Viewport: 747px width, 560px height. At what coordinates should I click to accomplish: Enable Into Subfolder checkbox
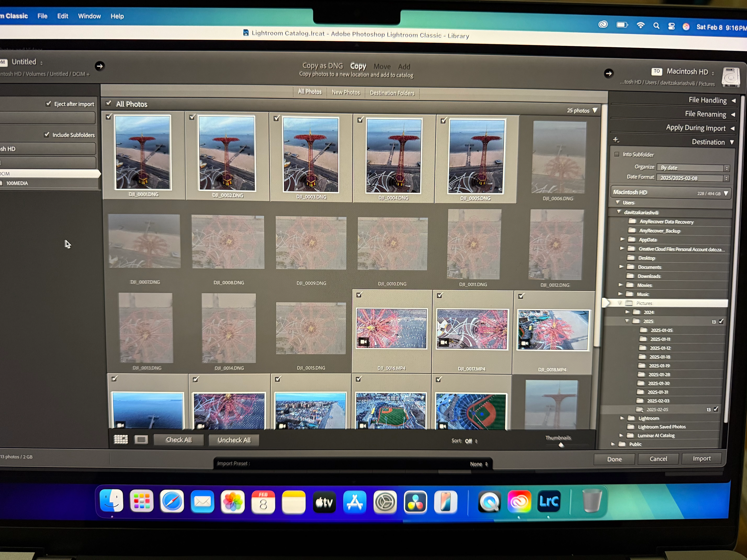(617, 154)
